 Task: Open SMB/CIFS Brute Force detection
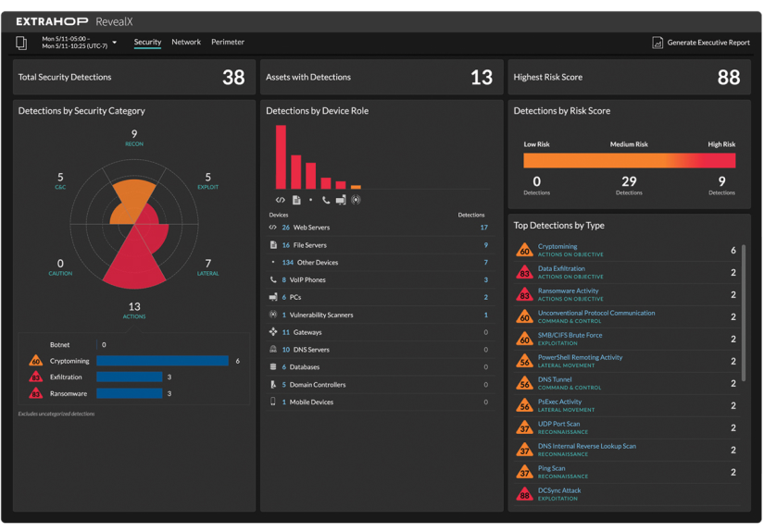point(570,335)
